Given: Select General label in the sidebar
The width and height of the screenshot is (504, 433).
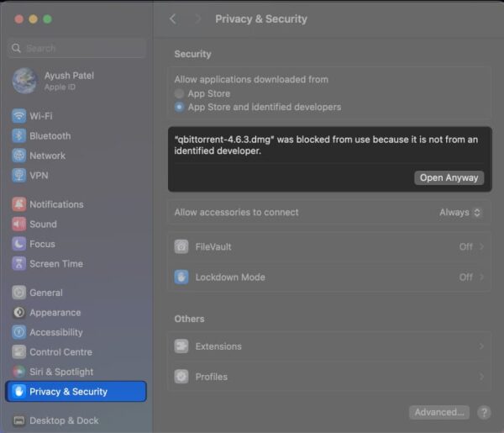Looking at the screenshot, I should 46,293.
